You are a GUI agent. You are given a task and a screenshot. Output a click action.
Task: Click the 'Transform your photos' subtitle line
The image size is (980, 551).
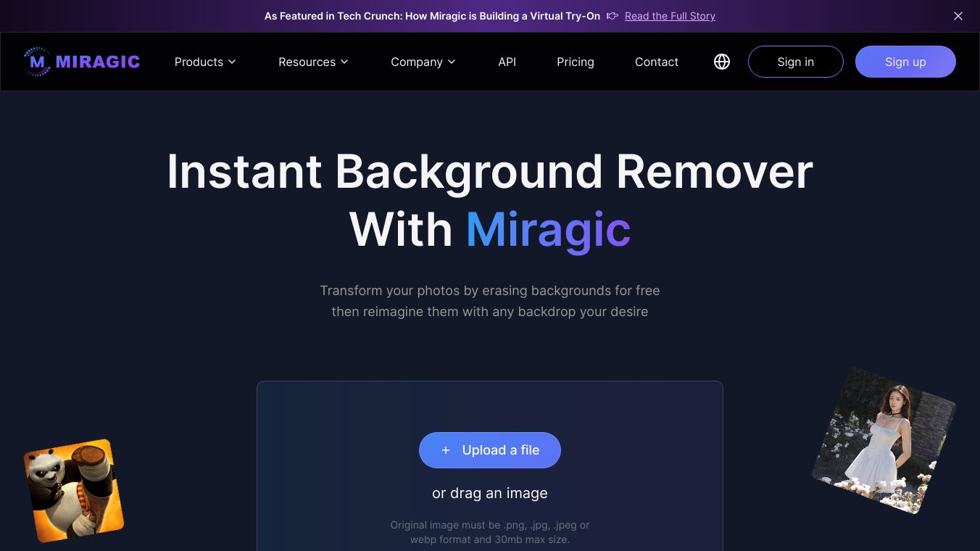[490, 291]
